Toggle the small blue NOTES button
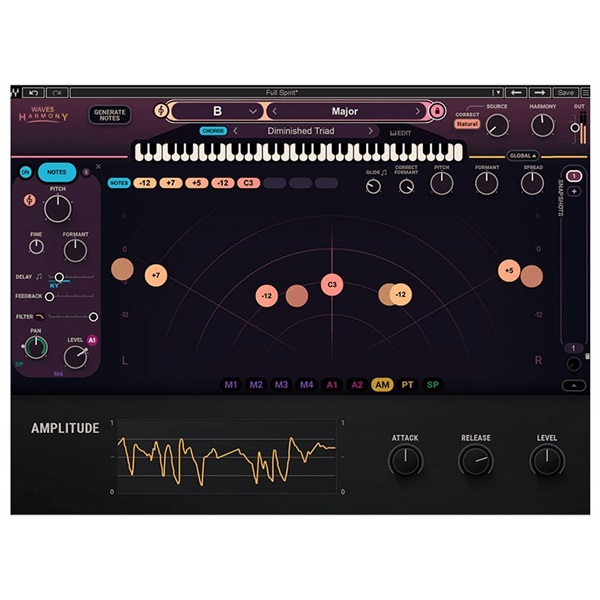 119,183
